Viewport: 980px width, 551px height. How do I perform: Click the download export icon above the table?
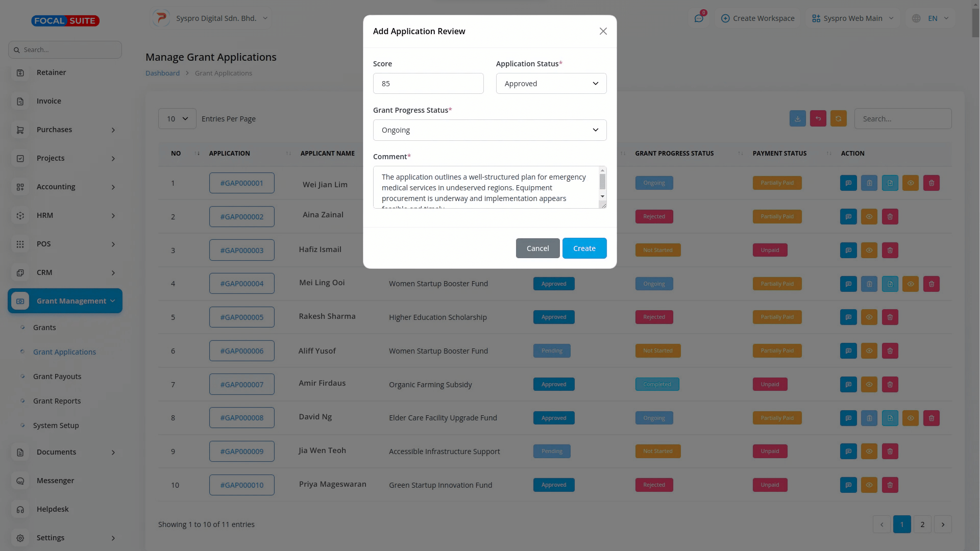tap(797, 119)
